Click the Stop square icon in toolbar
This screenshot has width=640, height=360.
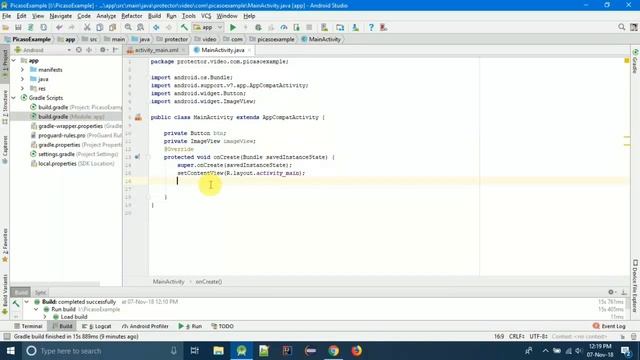pos(309,27)
